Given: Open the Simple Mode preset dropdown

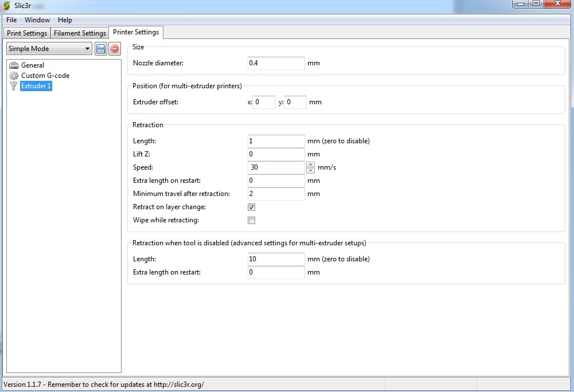Looking at the screenshot, I should click(49, 49).
